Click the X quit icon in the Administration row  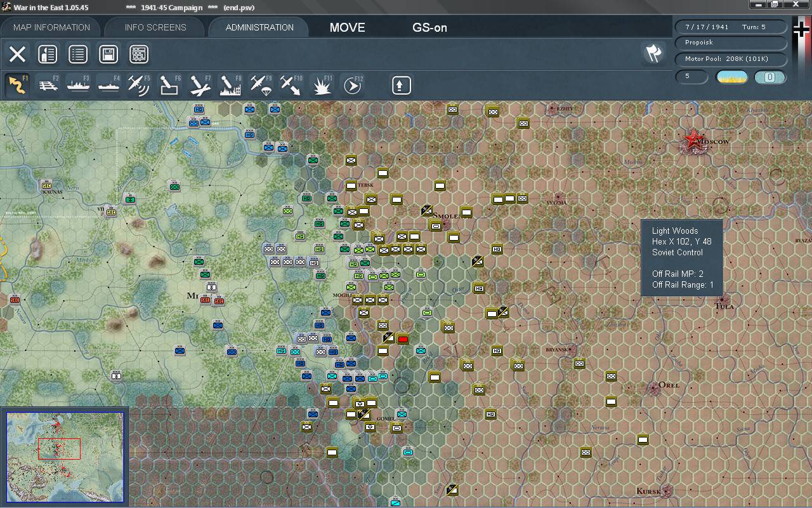click(18, 54)
